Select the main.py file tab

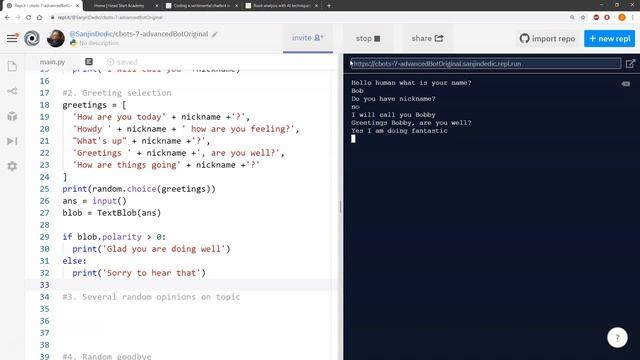53,62
